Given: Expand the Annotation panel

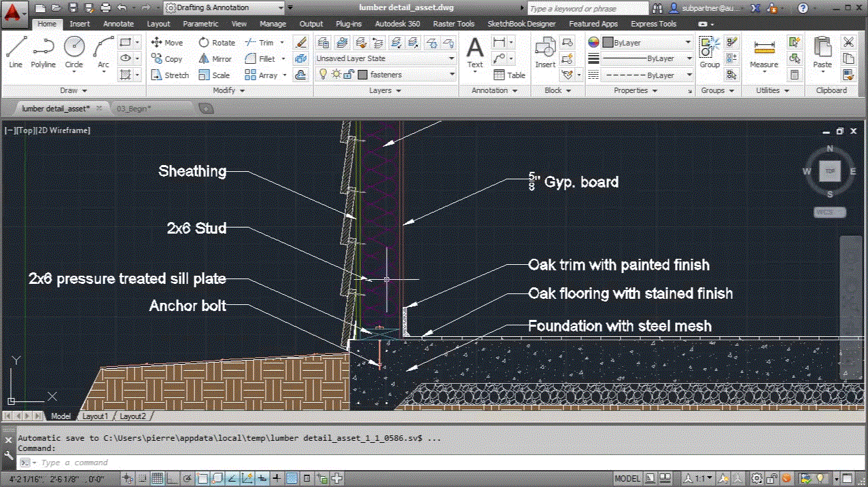Looking at the screenshot, I should 494,90.
